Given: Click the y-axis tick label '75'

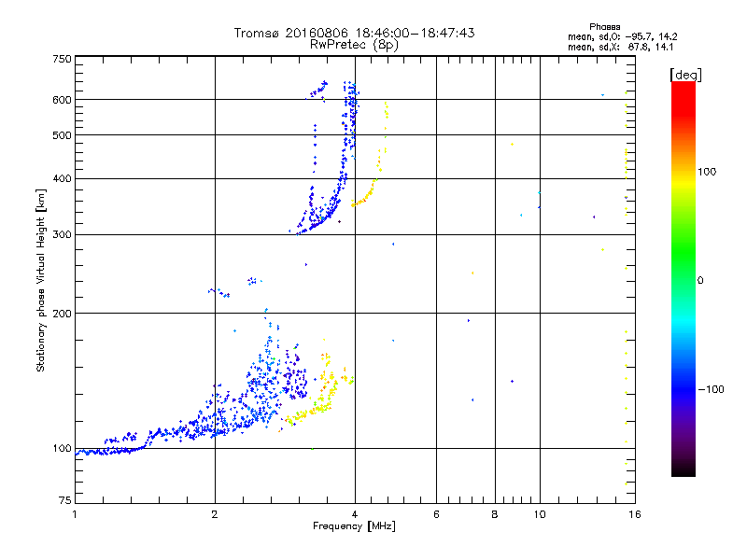Looking at the screenshot, I should [65, 500].
